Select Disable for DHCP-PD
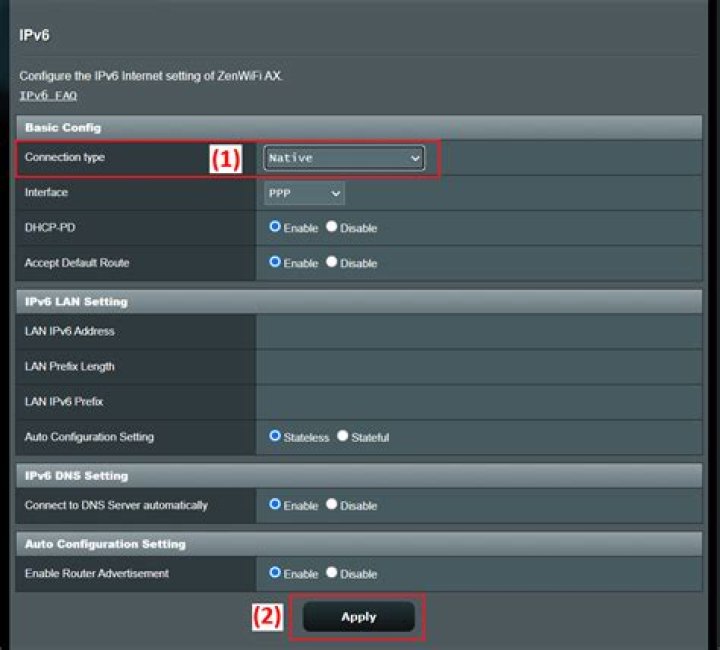 (332, 227)
